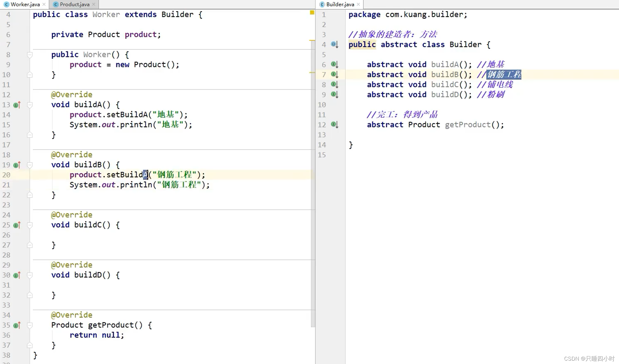Viewport: 619px width, 364px height.
Task: Click override gutter icon at buildC line 25
Action: click(17, 225)
